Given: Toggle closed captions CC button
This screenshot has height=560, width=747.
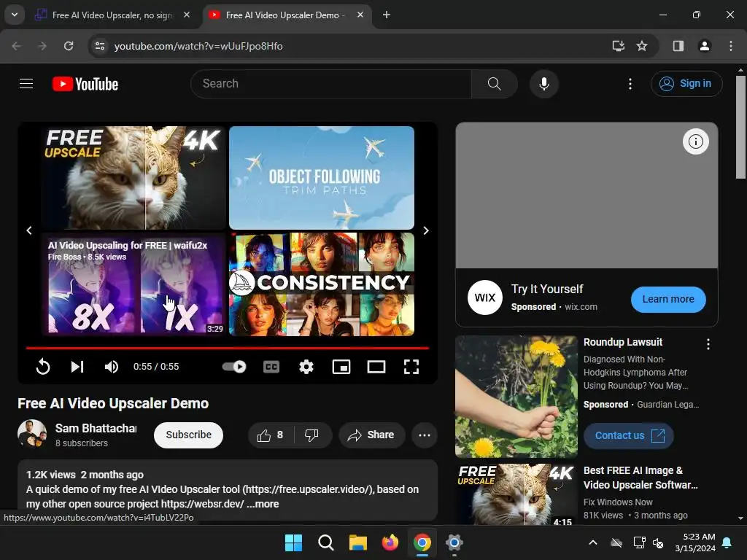Looking at the screenshot, I should tap(271, 367).
